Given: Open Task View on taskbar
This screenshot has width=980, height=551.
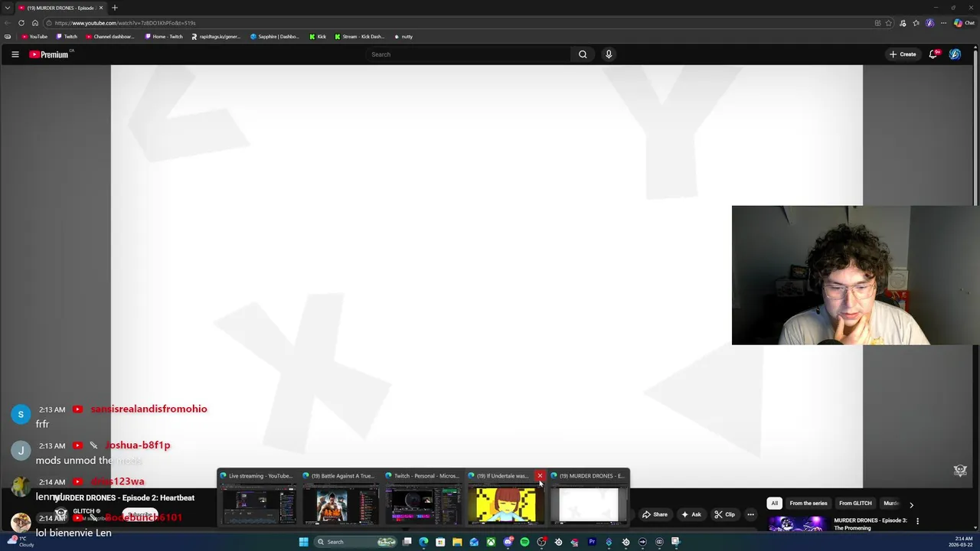Looking at the screenshot, I should (407, 542).
